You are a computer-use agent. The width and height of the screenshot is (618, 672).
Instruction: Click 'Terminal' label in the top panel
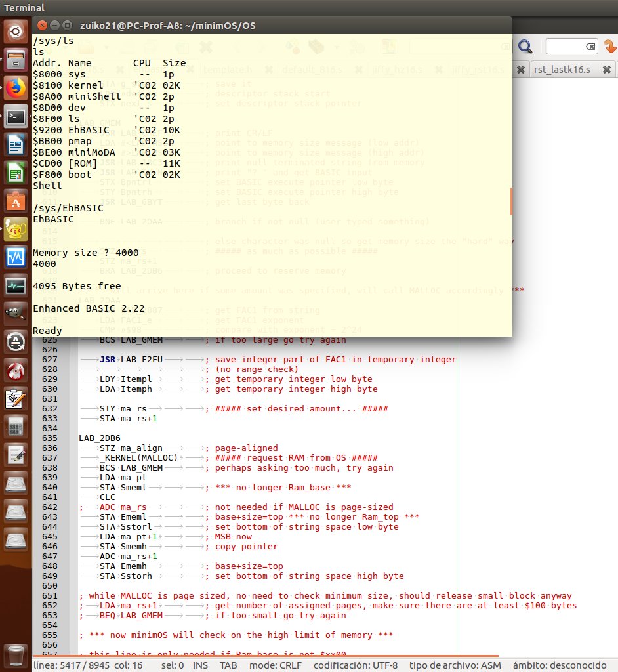click(x=24, y=8)
